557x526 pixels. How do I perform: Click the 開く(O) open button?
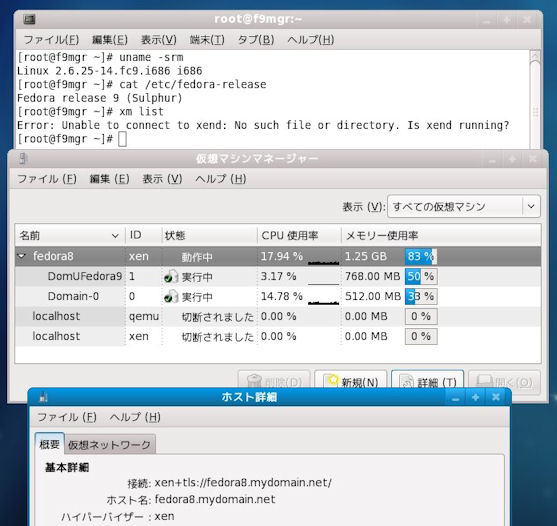click(504, 381)
